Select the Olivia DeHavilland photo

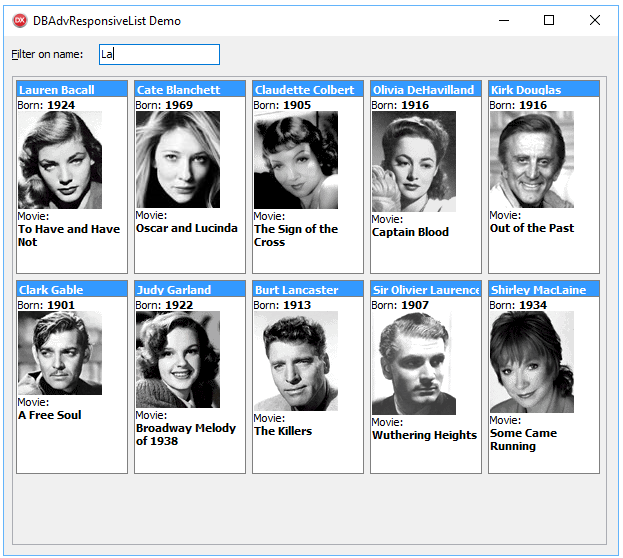point(414,162)
